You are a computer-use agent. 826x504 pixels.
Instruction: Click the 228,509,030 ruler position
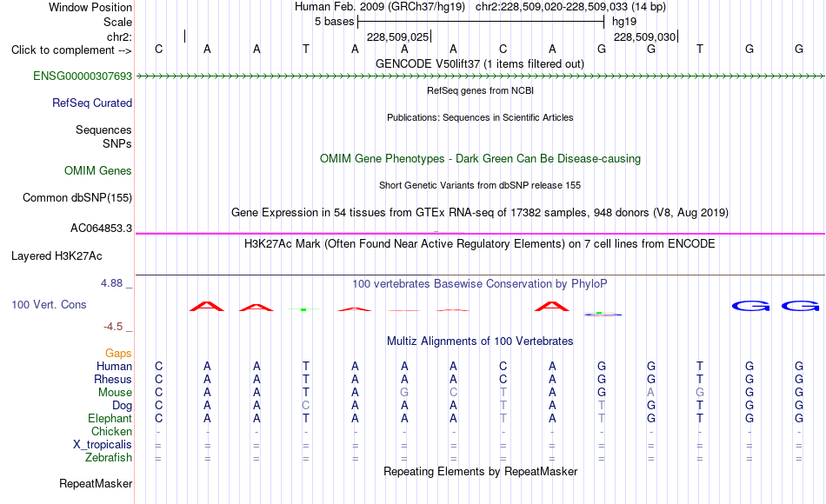click(644, 36)
